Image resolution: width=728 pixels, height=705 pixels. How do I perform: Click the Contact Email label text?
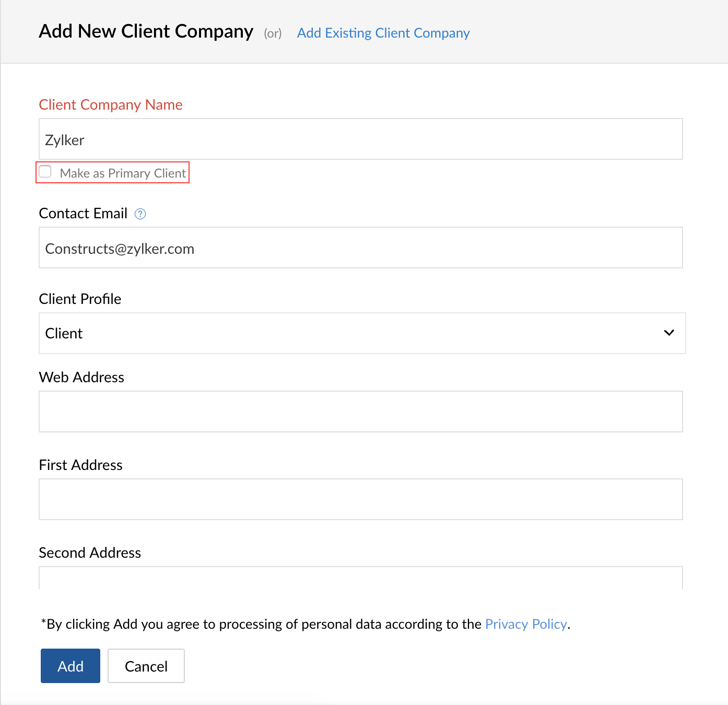point(83,214)
